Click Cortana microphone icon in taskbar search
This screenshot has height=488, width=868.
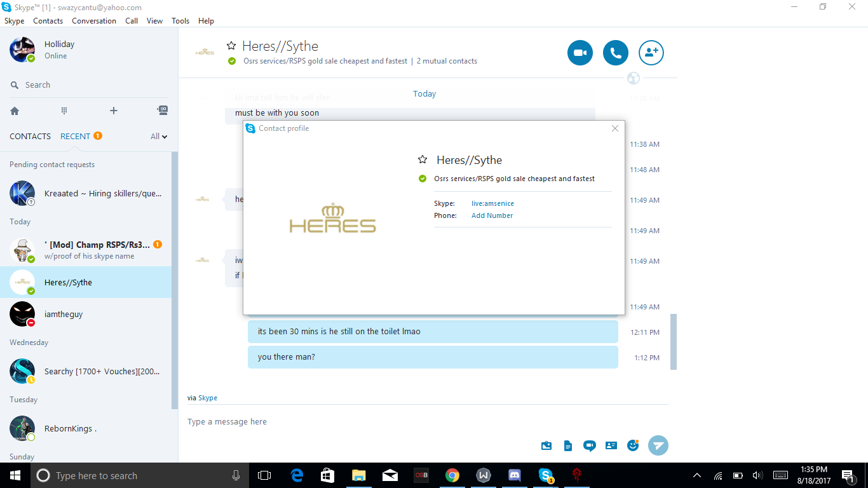(236, 475)
